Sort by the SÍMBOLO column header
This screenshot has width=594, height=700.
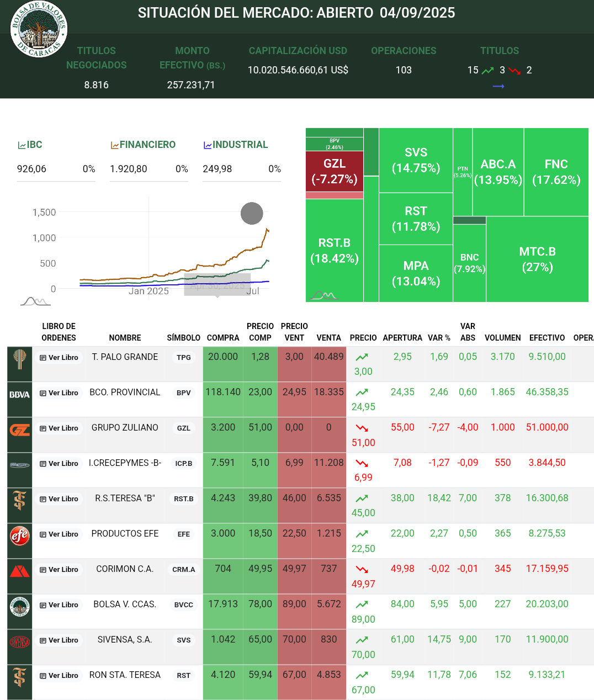click(x=184, y=338)
